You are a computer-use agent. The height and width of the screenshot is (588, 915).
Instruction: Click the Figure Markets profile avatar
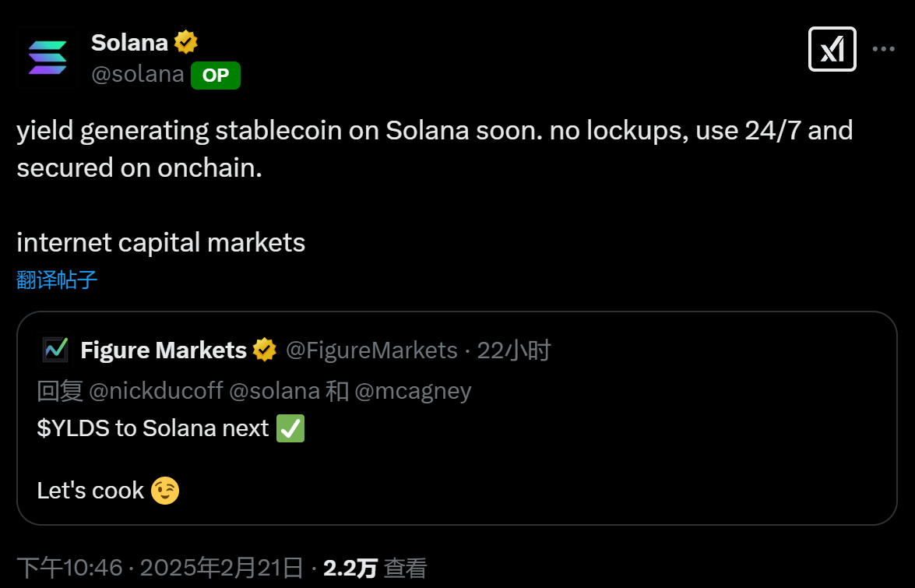tap(53, 350)
